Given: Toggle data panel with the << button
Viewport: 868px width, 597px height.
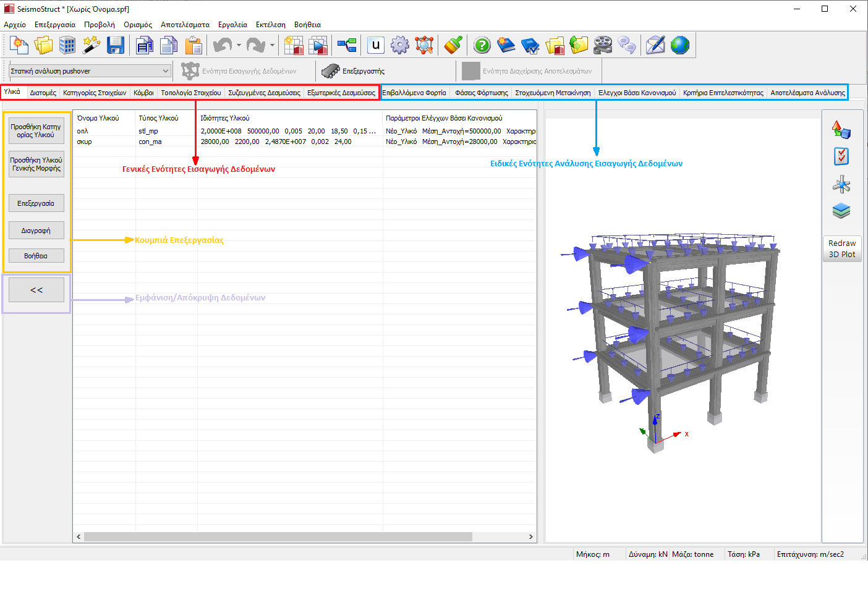Looking at the screenshot, I should pos(36,290).
